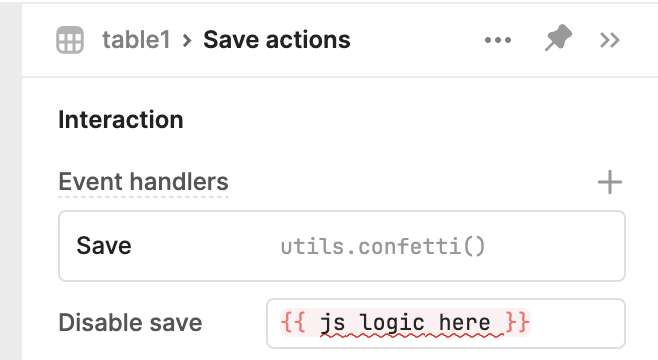The image size is (658, 360).
Task: Open the three-dot more options menu
Action: [x=498, y=40]
